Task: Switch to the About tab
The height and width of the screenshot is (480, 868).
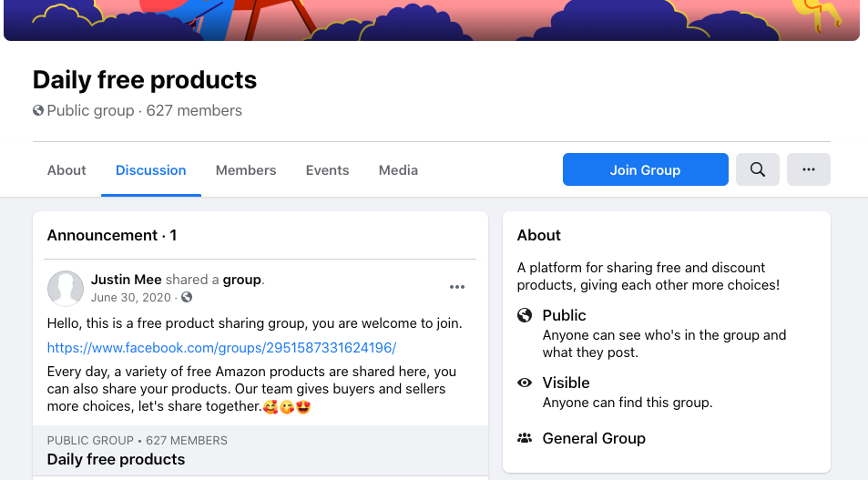Action: pyautogui.click(x=66, y=170)
